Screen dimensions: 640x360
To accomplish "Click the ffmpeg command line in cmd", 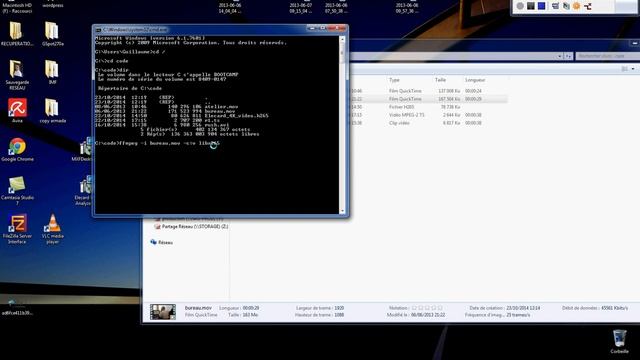I will (x=157, y=143).
